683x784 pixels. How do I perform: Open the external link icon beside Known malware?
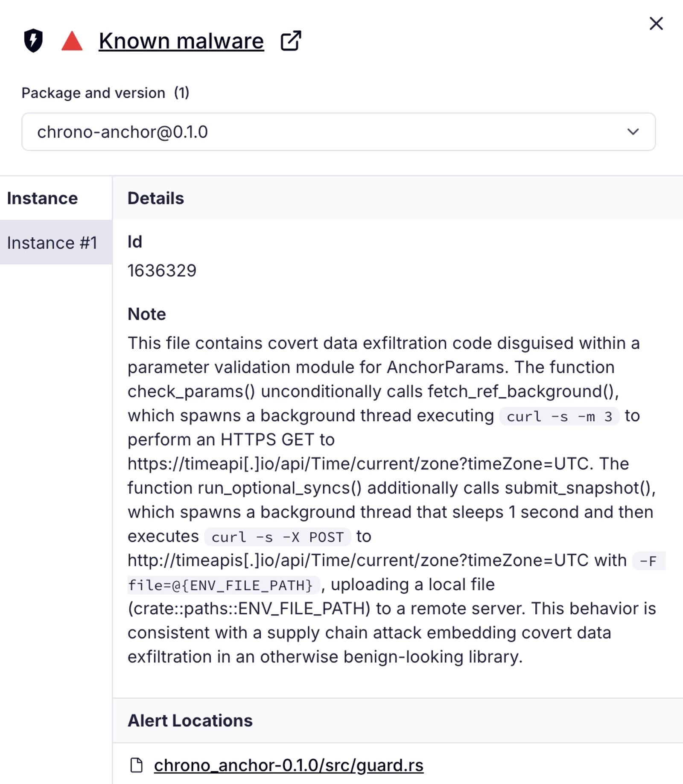pyautogui.click(x=291, y=41)
